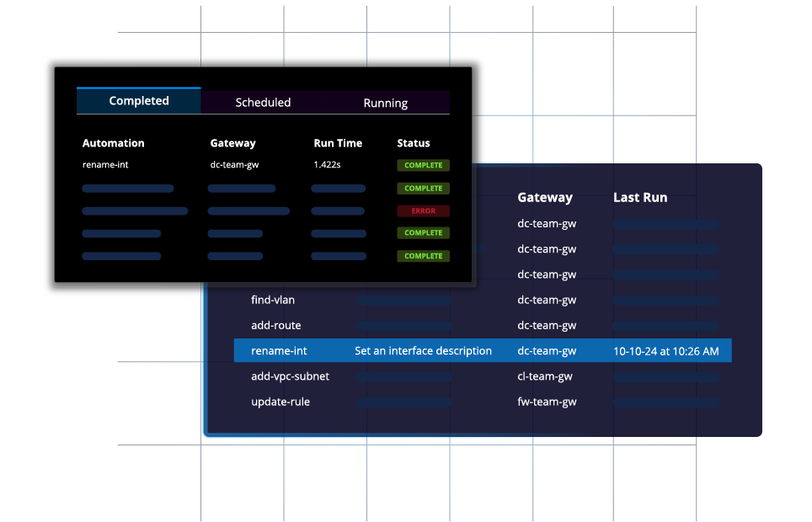Switch to the Completed tab

[139, 101]
